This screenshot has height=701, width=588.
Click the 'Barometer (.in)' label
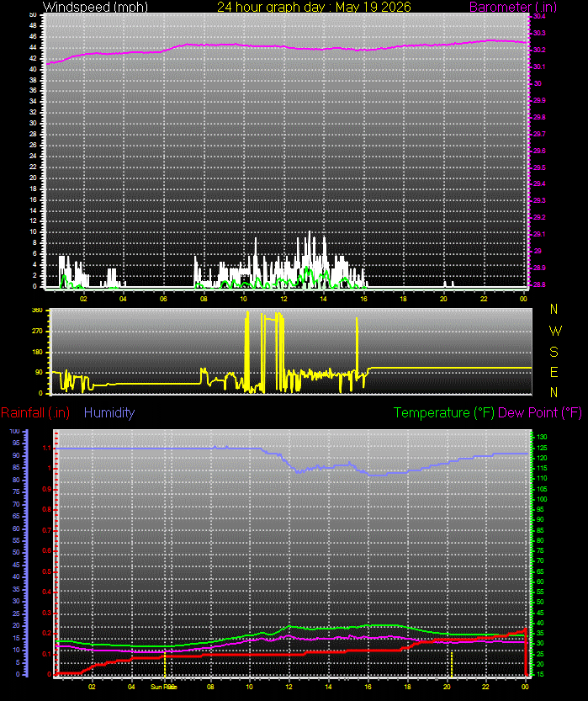pyautogui.click(x=513, y=7)
